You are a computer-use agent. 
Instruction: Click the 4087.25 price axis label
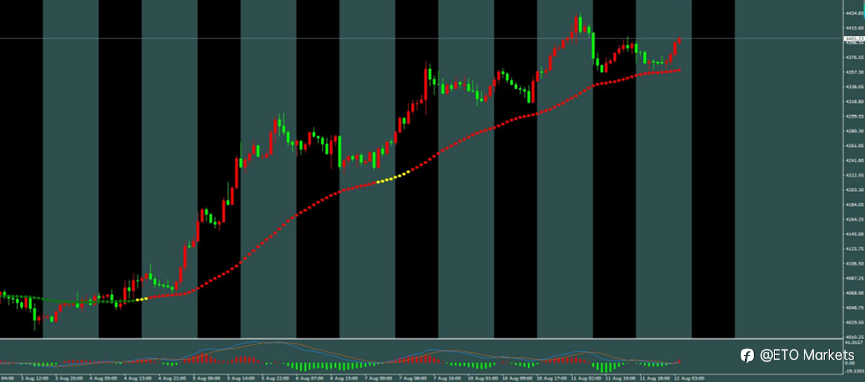[855, 278]
